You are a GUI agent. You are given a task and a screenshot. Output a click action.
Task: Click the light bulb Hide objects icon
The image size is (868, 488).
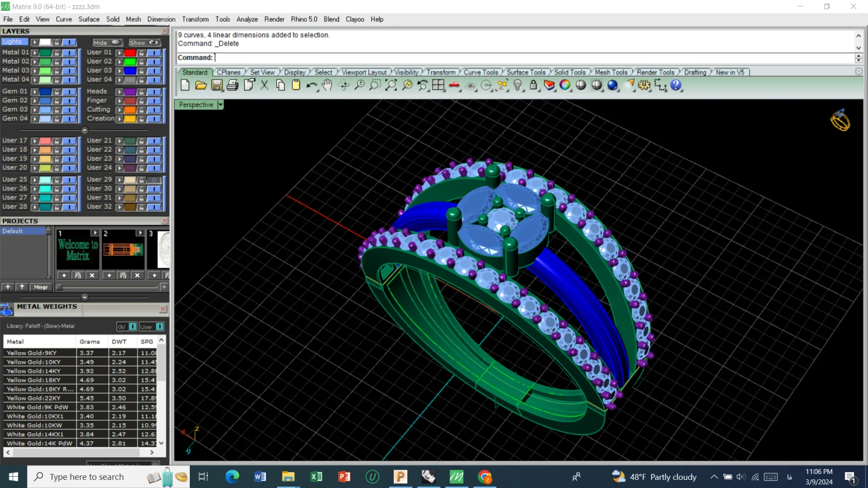518,85
